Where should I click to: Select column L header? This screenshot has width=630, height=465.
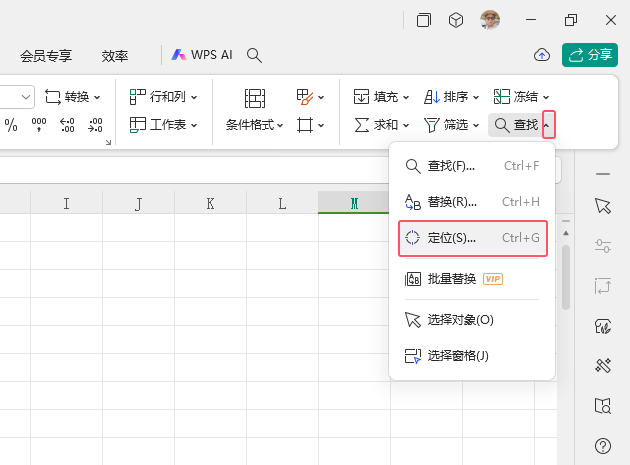click(x=282, y=203)
